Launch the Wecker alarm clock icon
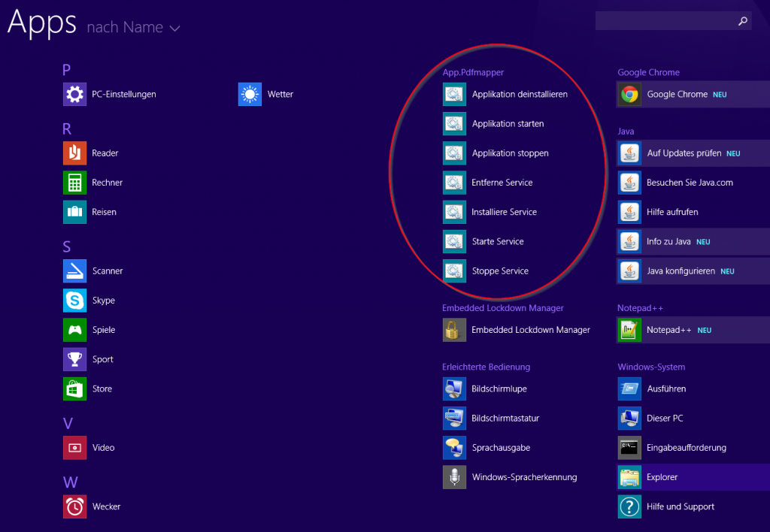This screenshot has width=770, height=532. pos(74,506)
